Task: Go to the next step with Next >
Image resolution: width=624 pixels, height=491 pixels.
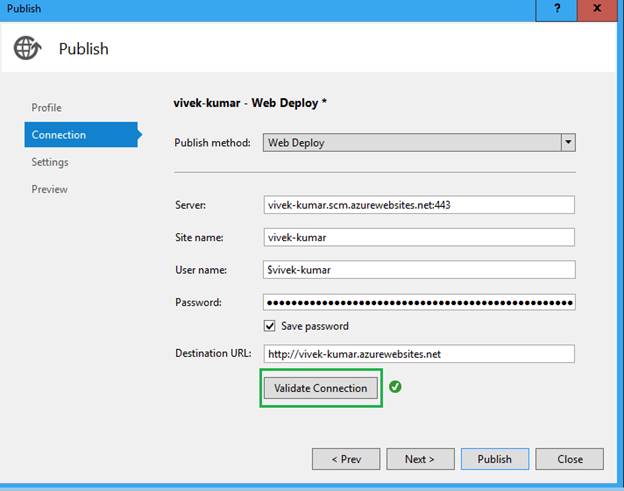Action: pos(420,459)
